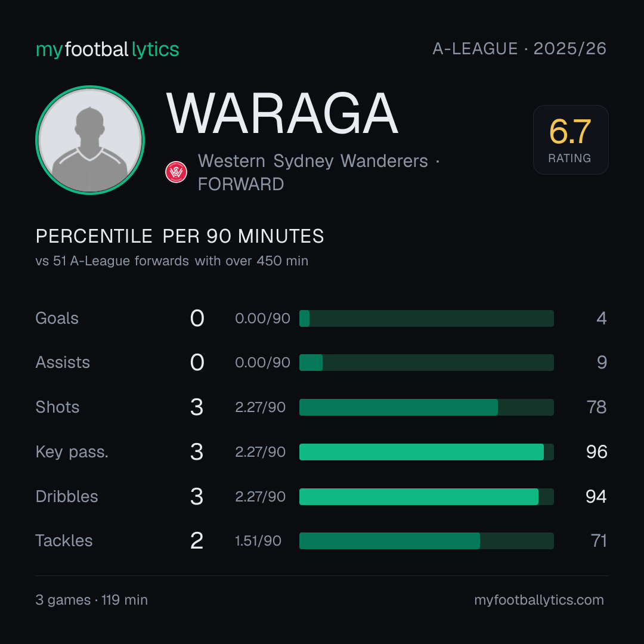This screenshot has width=644, height=644.
Task: Click the 94 Dribbles percentile value
Action: tap(596, 497)
